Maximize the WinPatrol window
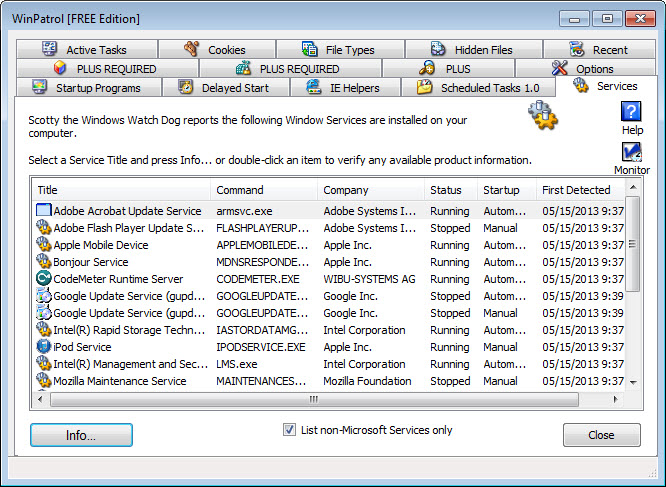The image size is (666, 487). click(x=607, y=19)
